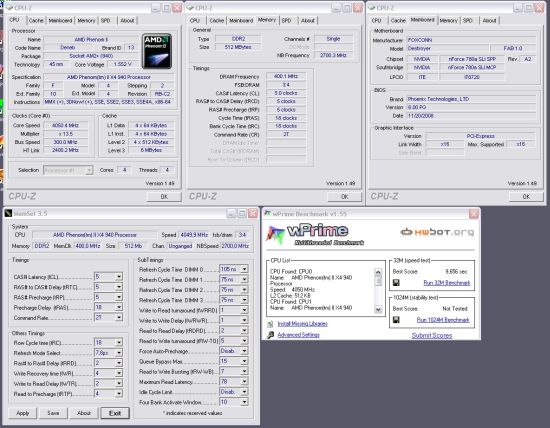Viewport: 550px width, 428px height.
Task: Click the Install Missing Libraries page icon
Action: point(270,324)
